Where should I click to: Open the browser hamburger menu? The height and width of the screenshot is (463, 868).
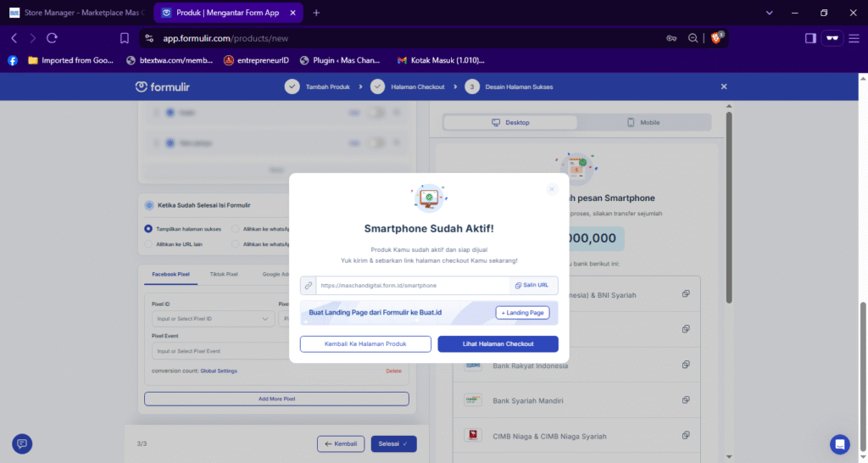click(x=854, y=38)
